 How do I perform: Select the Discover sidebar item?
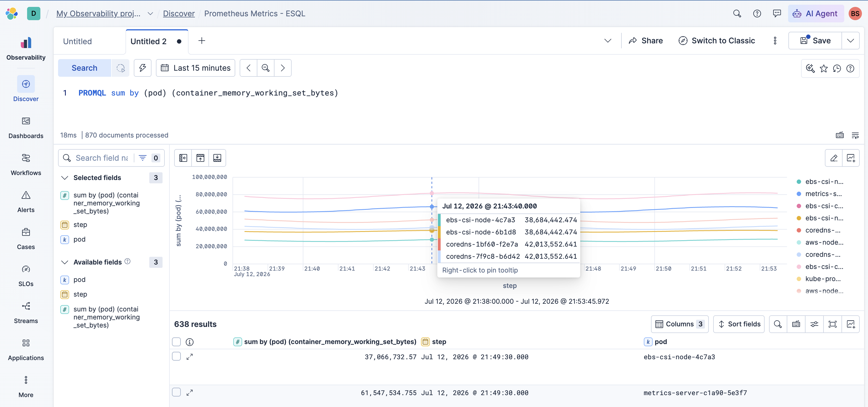(26, 89)
